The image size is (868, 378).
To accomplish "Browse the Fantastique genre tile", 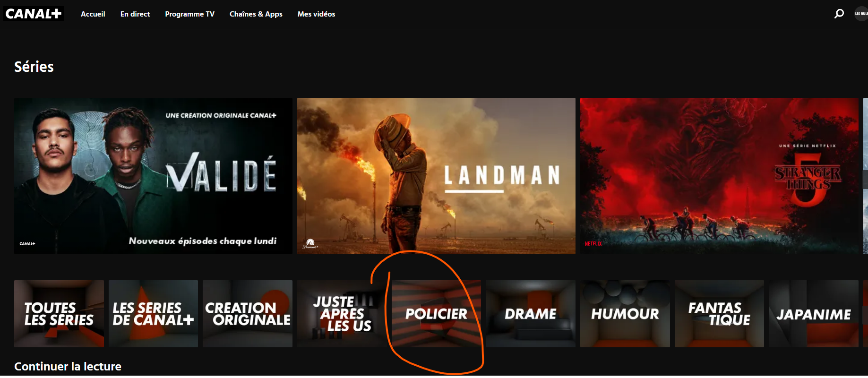I will [x=719, y=314].
